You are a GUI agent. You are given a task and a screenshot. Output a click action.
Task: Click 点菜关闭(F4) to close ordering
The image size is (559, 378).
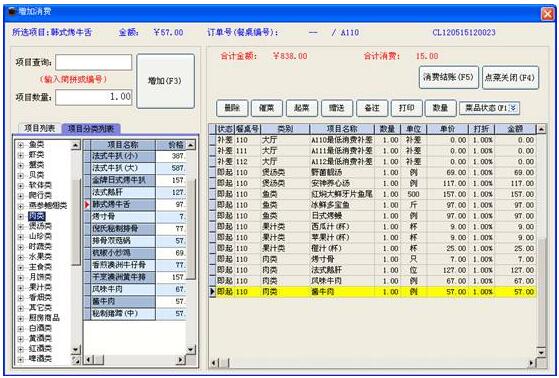point(510,77)
